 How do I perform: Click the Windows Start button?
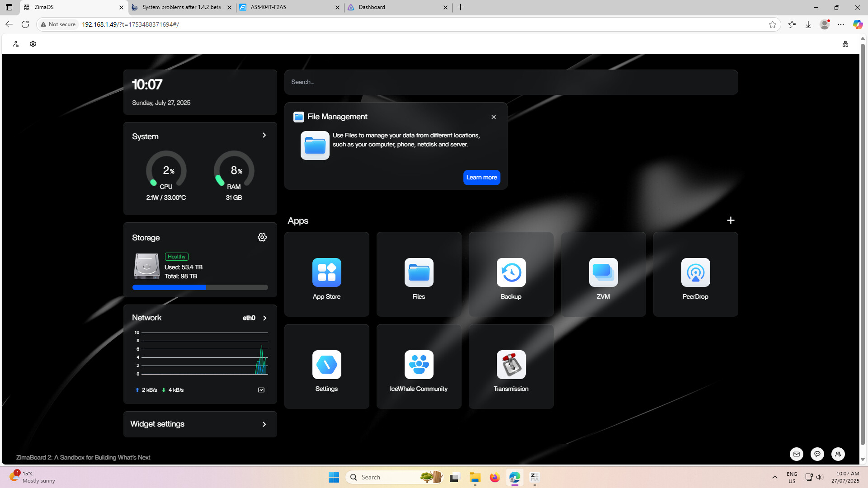(334, 477)
